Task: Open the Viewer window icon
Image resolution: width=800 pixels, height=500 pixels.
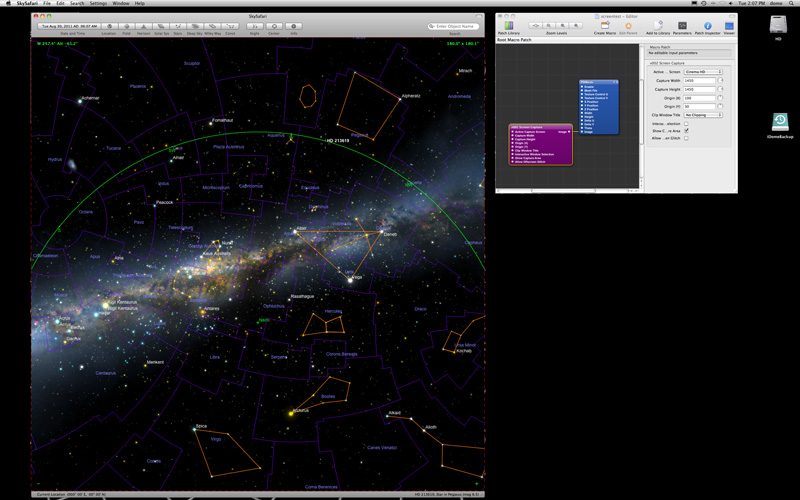Action: pyautogui.click(x=729, y=25)
